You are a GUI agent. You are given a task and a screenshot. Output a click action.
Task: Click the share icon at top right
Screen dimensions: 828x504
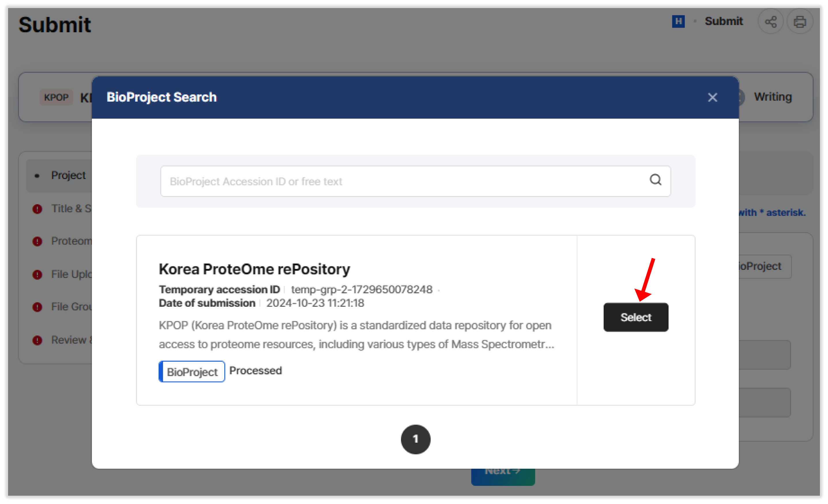point(771,21)
